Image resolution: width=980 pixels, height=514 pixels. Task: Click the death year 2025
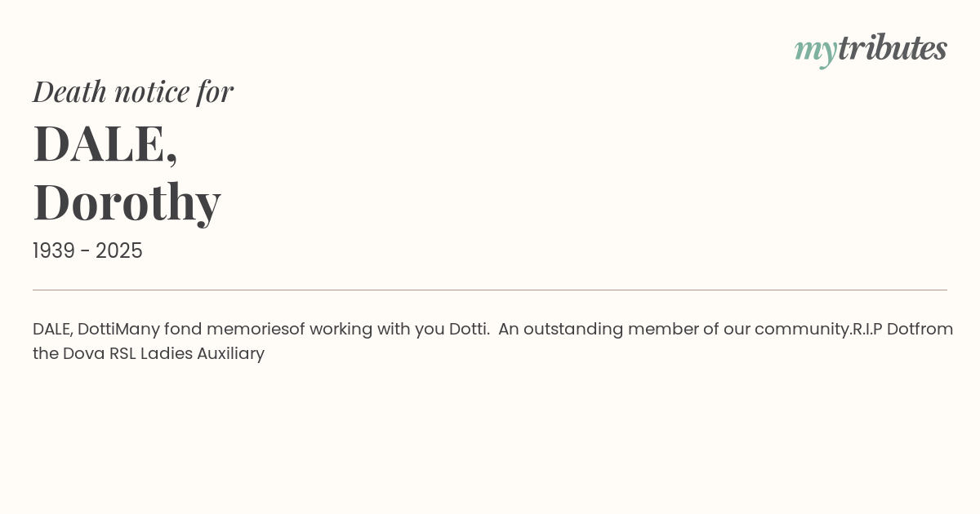pyautogui.click(x=119, y=251)
